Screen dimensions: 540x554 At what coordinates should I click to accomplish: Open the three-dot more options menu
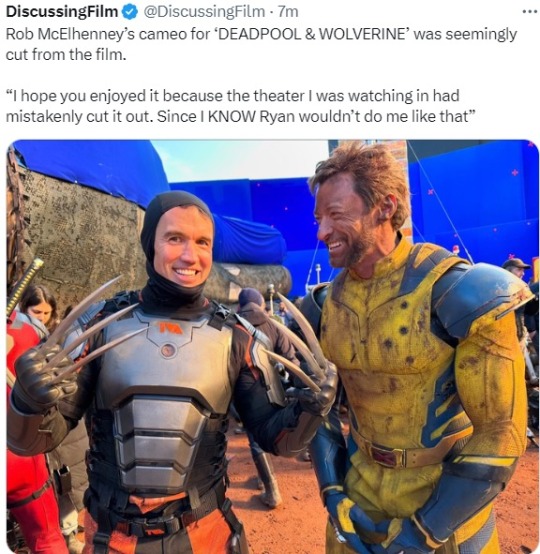530,12
